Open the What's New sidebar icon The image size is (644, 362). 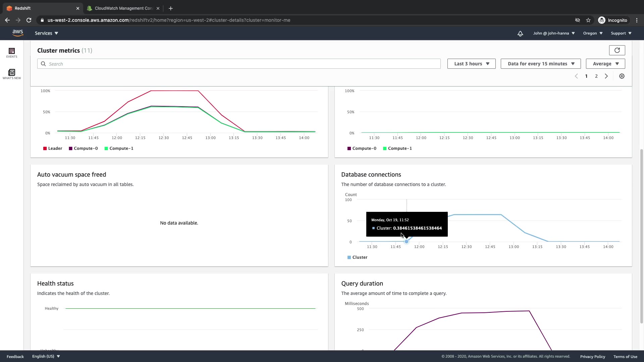click(x=12, y=74)
